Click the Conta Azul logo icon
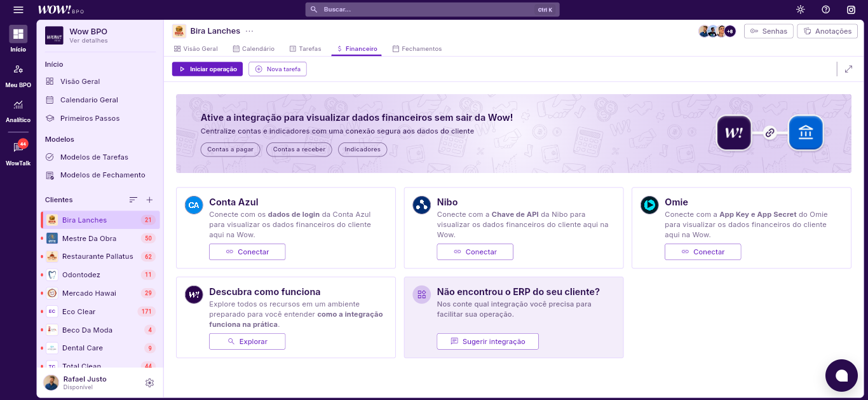868x400 pixels. [x=194, y=205]
